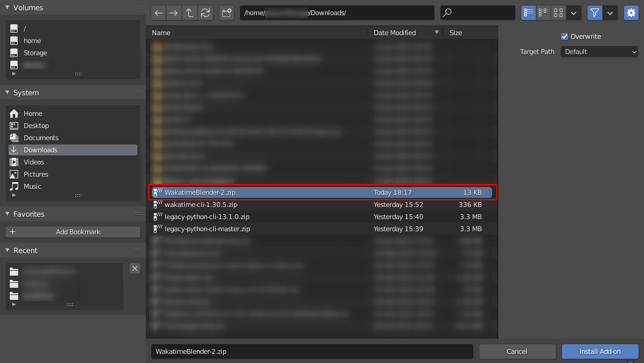
Task: Click Add Bookmark button
Action: tap(73, 232)
